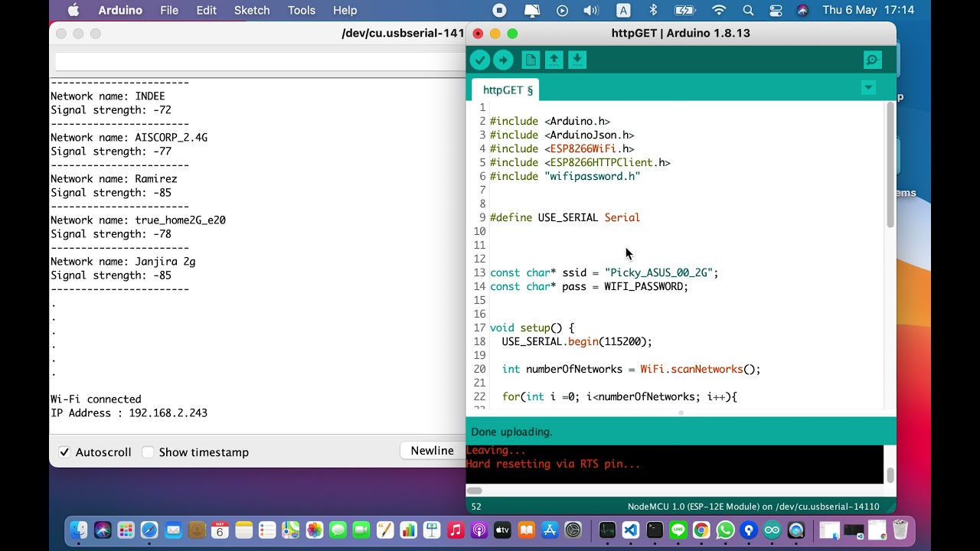Click the screen recording stop icon in menu bar
The height and width of the screenshot is (551, 980).
(x=499, y=10)
